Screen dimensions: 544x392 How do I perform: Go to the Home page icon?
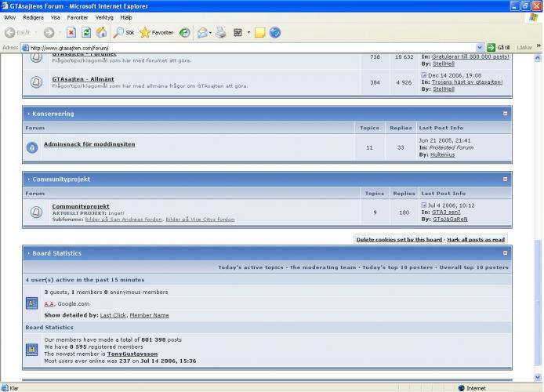pyautogui.click(x=101, y=32)
